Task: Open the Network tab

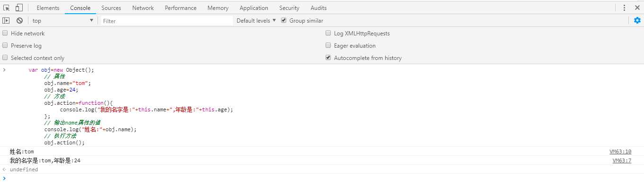Action: coord(143,8)
